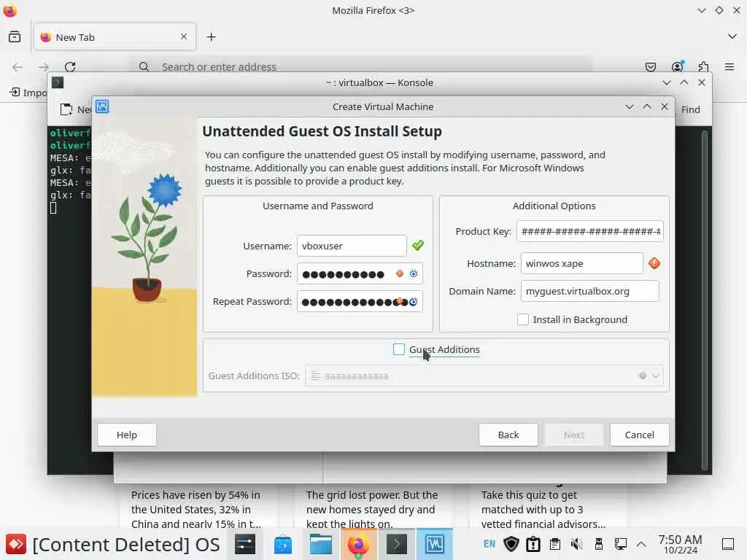Enable the Guest Additions checkbox

(x=399, y=349)
